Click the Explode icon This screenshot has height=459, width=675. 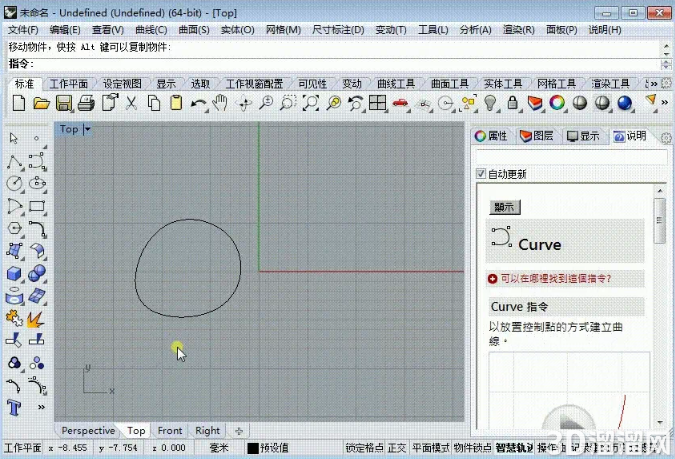(35, 319)
